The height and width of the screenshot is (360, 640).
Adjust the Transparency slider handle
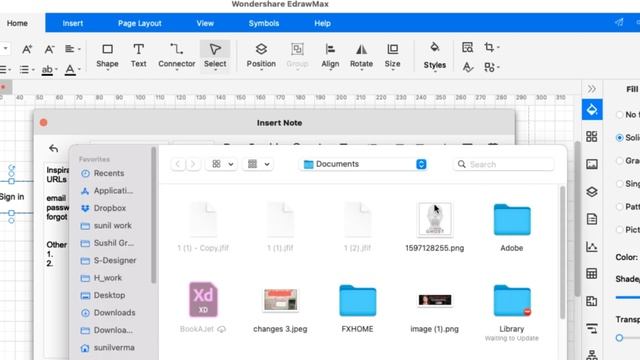pos(619,338)
